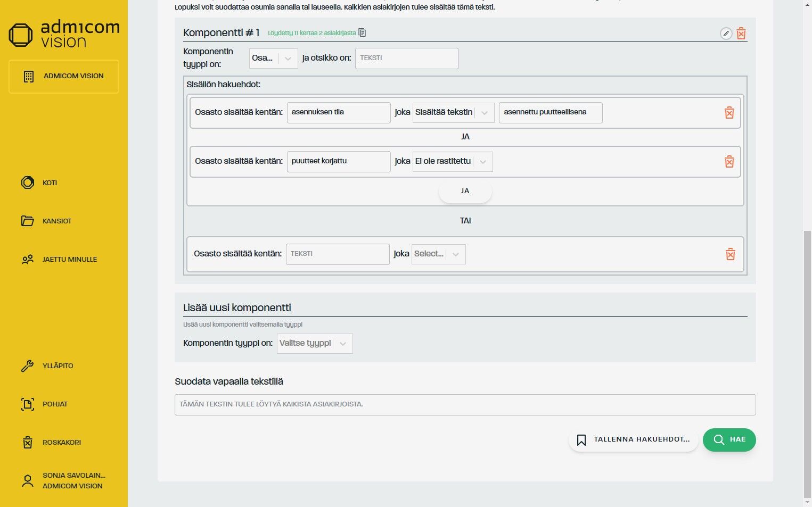Click the otsikko TEKSTI input field
The image size is (812, 507).
[407, 59]
